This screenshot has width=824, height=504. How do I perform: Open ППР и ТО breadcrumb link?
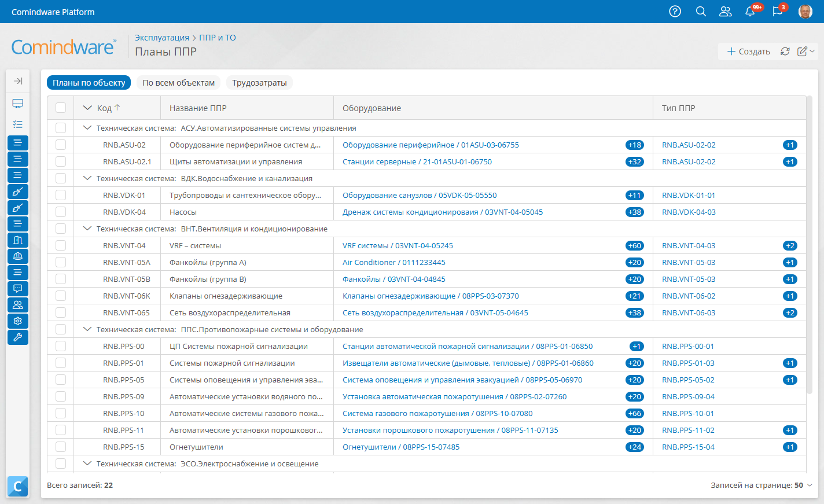(x=218, y=38)
